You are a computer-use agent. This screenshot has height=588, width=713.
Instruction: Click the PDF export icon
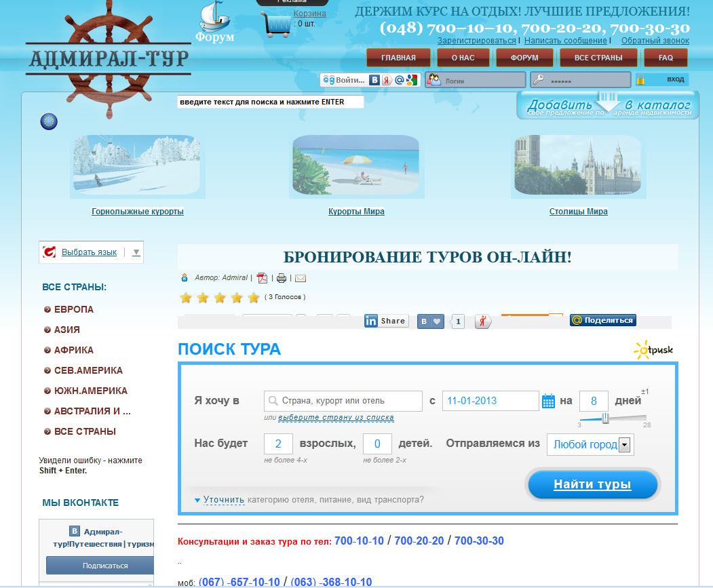pos(263,278)
